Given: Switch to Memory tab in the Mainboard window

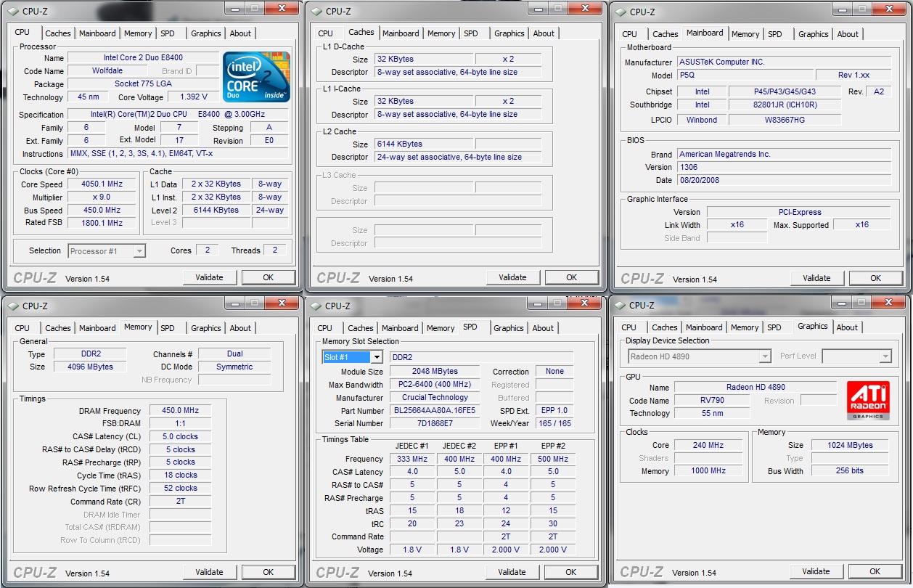Looking at the screenshot, I should click(x=745, y=34).
